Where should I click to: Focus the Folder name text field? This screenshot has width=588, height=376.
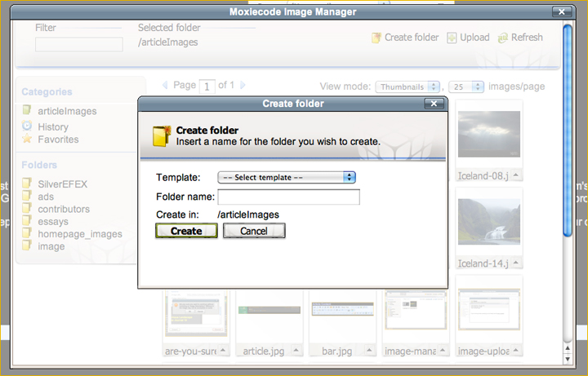[x=289, y=197]
